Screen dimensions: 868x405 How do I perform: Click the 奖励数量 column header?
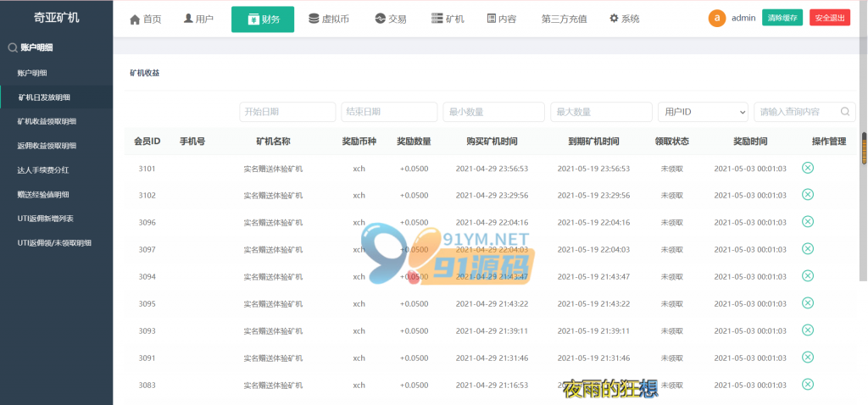pos(414,141)
